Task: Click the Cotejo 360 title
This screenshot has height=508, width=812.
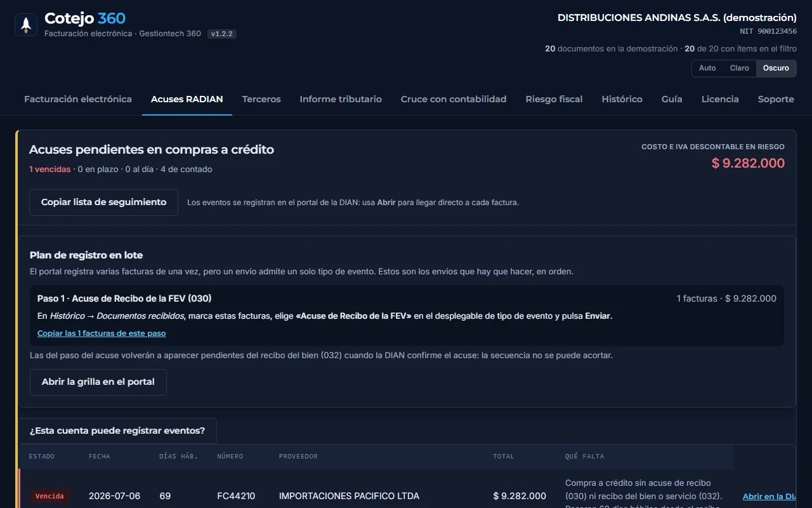Action: click(85, 18)
